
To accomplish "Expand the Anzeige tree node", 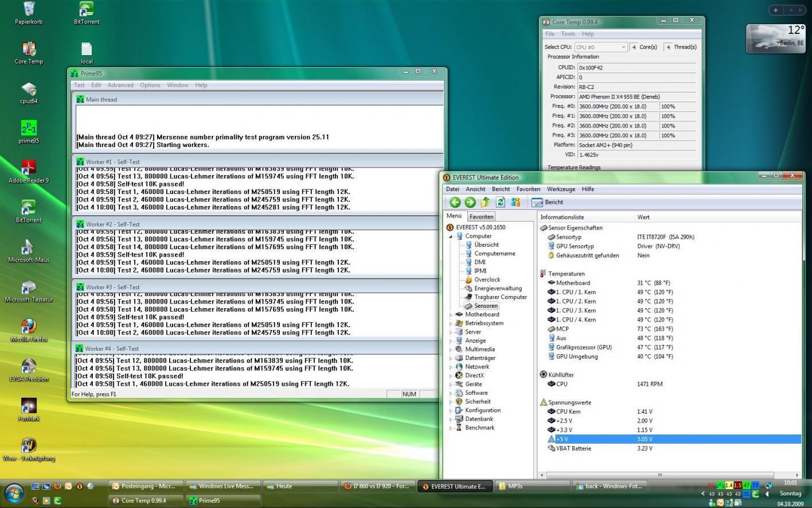I will (x=451, y=341).
